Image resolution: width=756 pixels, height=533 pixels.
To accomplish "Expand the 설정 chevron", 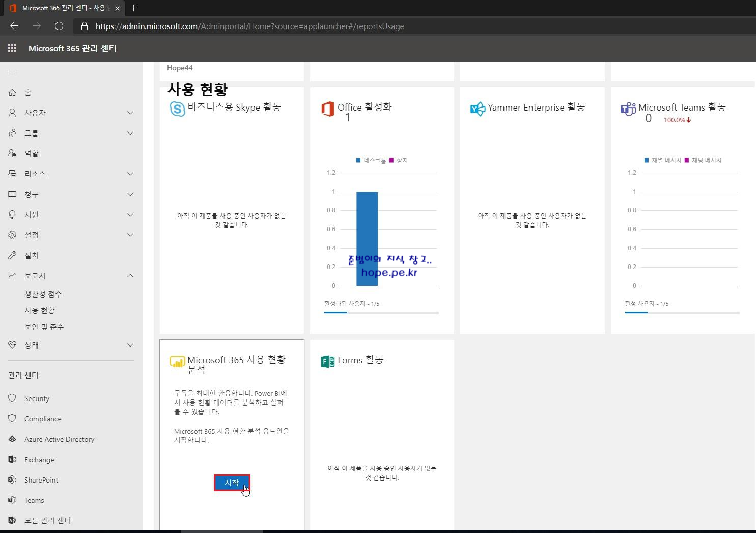I will pyautogui.click(x=130, y=235).
